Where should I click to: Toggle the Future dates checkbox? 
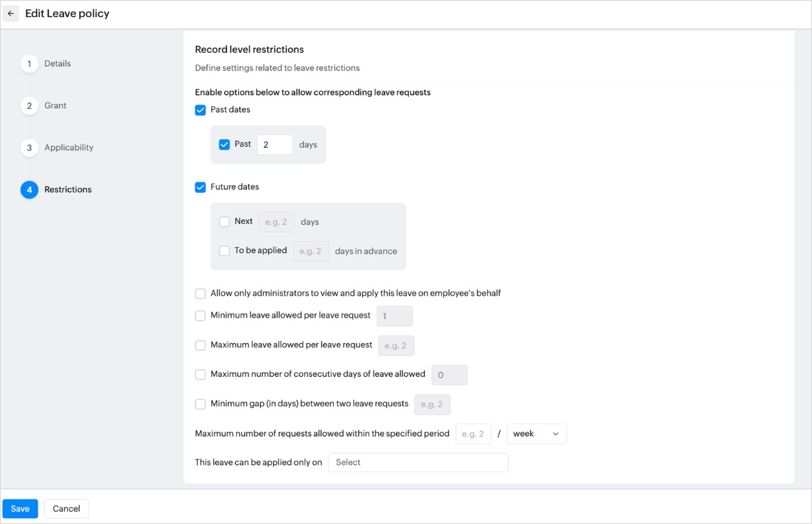(201, 187)
